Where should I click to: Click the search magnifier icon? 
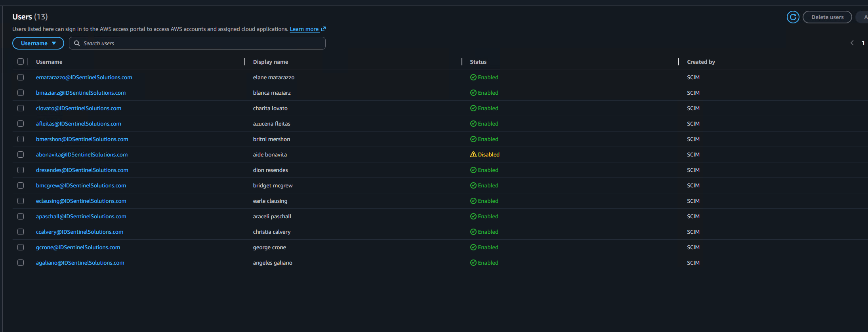pyautogui.click(x=77, y=43)
